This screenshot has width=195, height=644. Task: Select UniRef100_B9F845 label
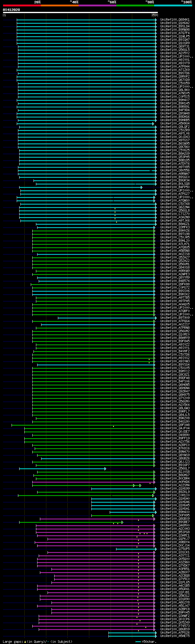[175, 341]
